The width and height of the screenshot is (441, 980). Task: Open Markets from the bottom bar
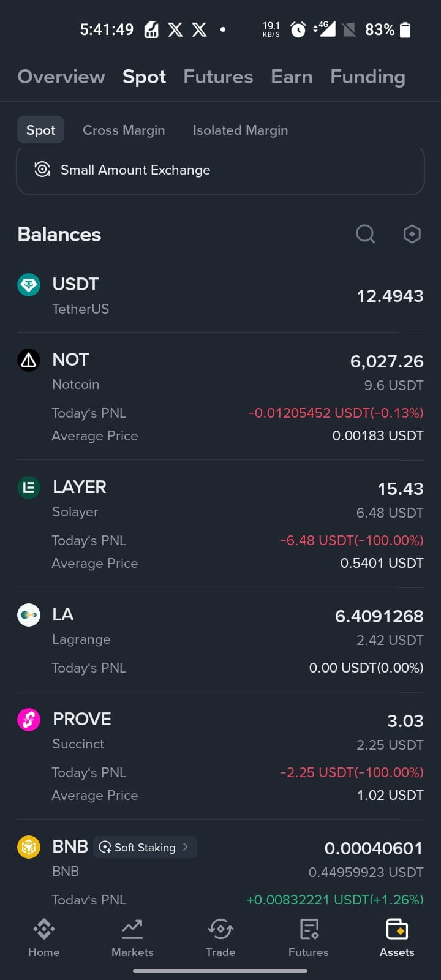coord(132,938)
